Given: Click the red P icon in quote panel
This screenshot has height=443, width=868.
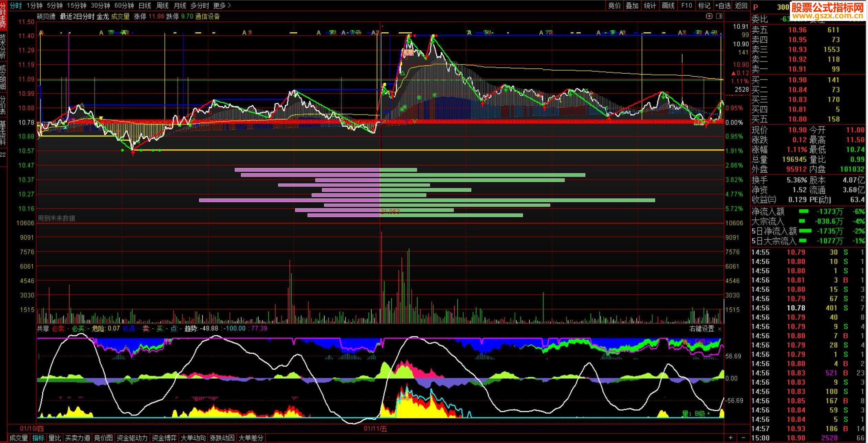Looking at the screenshot, I should pyautogui.click(x=756, y=7).
